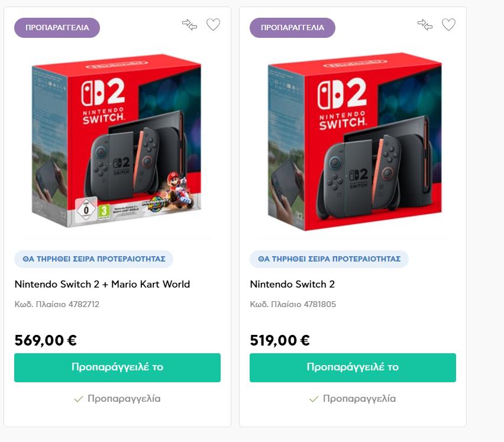Add Nintendo Switch 2 + Mario Kart World to comparison

pos(189,25)
